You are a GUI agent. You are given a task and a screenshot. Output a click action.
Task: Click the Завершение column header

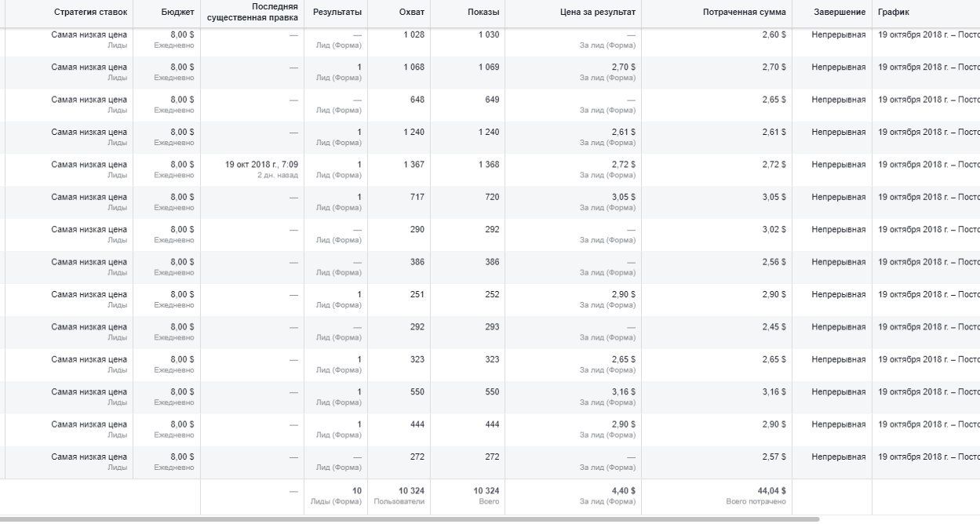(x=840, y=13)
